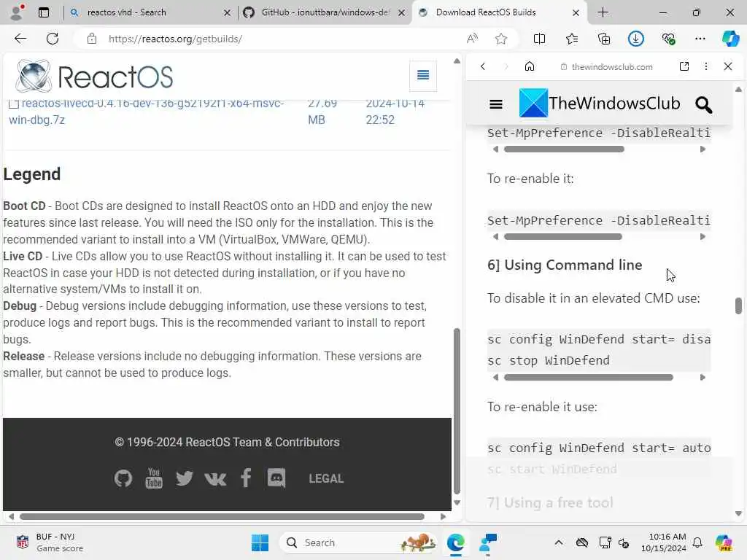Show hidden system tray icons
The width and height of the screenshot is (747, 560).
click(558, 542)
